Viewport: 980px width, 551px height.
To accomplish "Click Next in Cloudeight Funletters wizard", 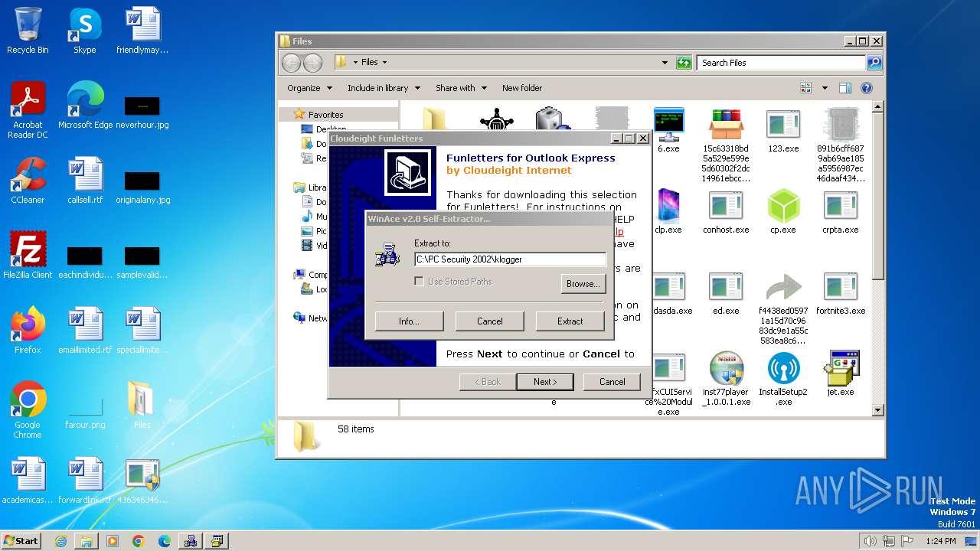I will click(545, 382).
